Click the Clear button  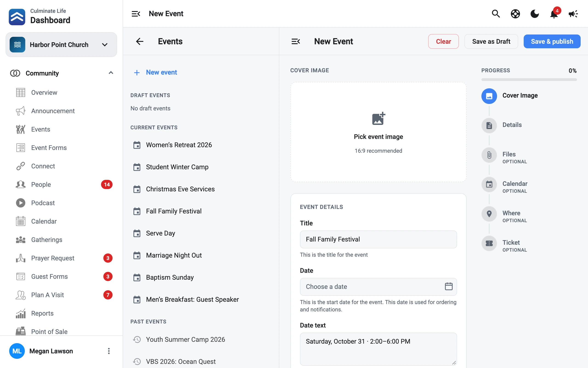coord(444,41)
